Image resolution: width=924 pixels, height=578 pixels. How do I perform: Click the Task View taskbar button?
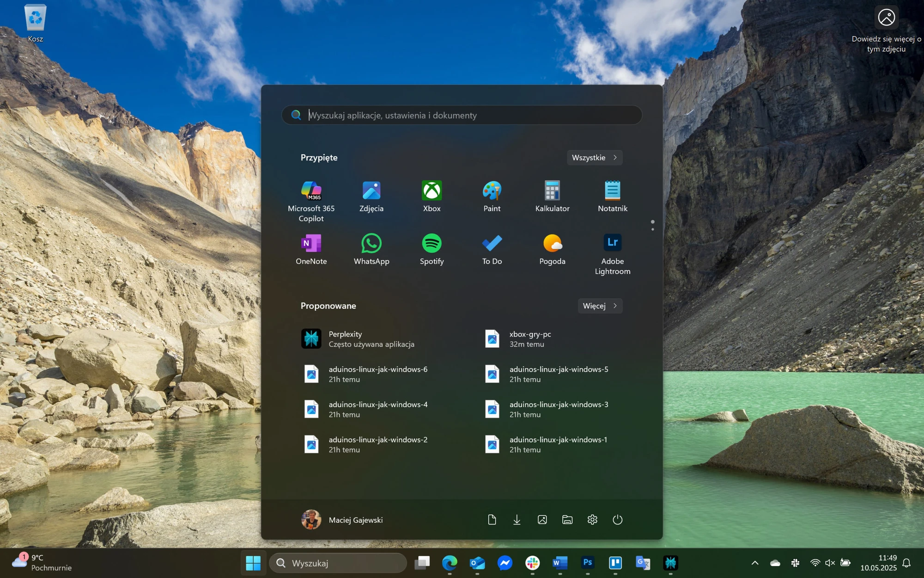[x=422, y=563]
